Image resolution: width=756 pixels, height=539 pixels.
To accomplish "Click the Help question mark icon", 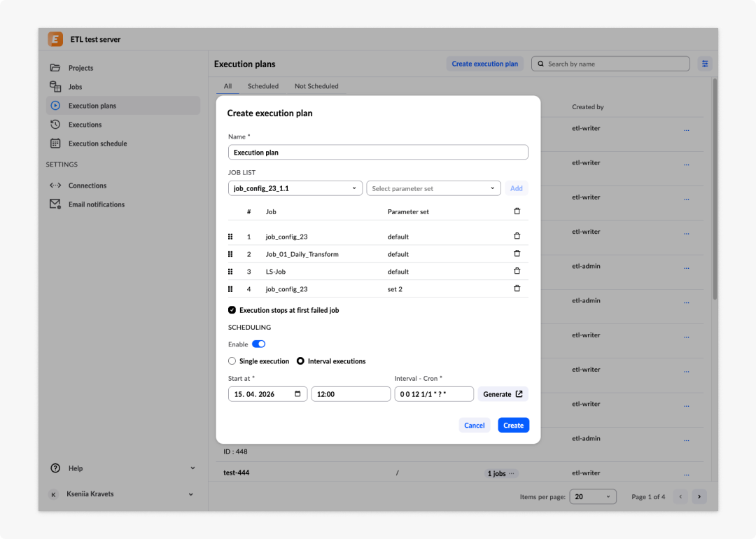I will (x=55, y=468).
